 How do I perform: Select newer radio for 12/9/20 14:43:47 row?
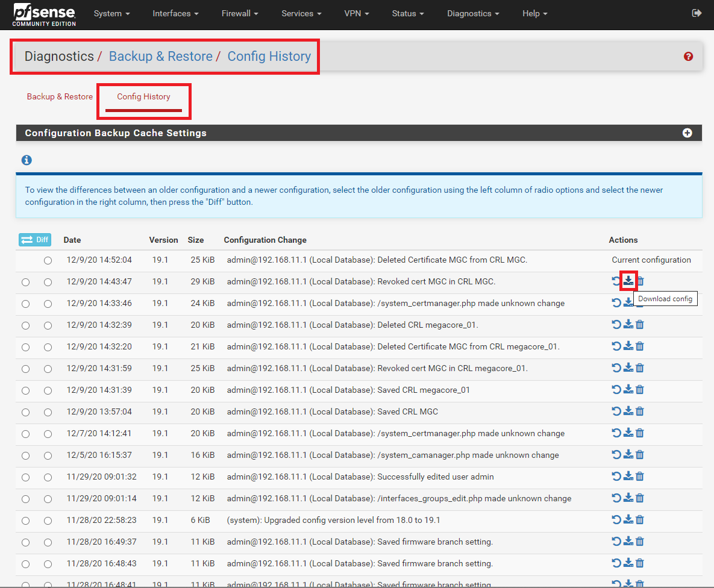pyautogui.click(x=48, y=283)
